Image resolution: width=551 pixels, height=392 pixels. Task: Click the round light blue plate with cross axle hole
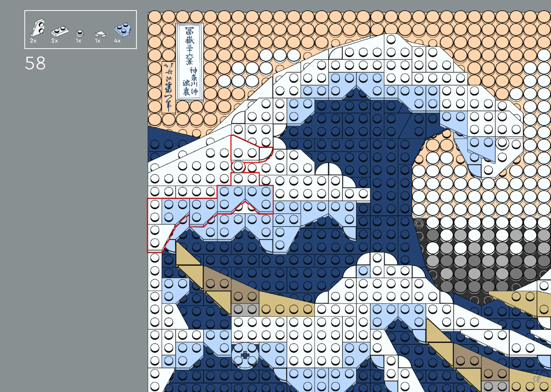click(x=245, y=355)
